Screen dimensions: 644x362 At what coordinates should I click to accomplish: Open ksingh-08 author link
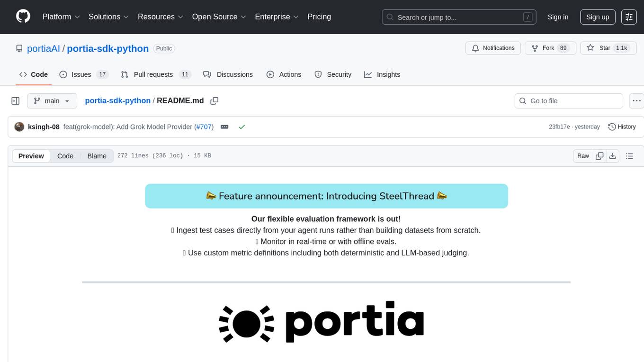click(44, 127)
